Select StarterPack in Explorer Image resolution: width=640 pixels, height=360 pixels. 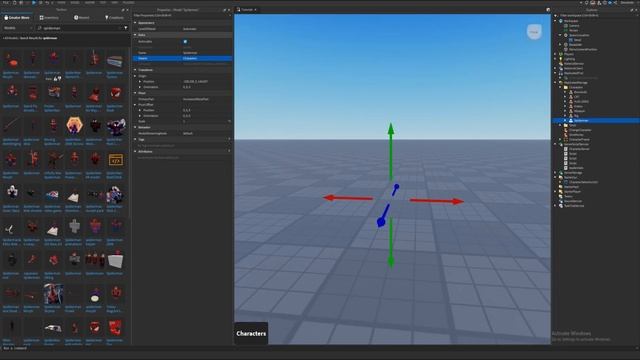[571, 187]
